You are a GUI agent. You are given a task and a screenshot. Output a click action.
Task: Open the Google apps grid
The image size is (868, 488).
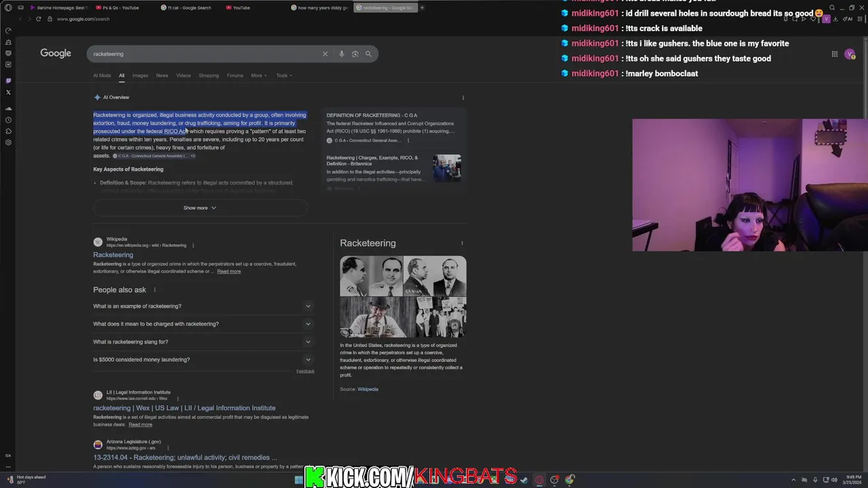(x=835, y=54)
